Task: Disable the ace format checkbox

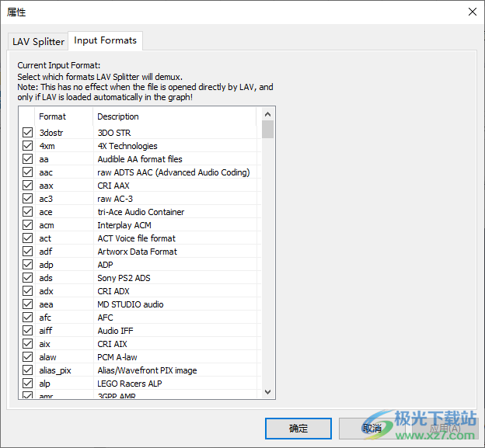Action: pyautogui.click(x=27, y=212)
